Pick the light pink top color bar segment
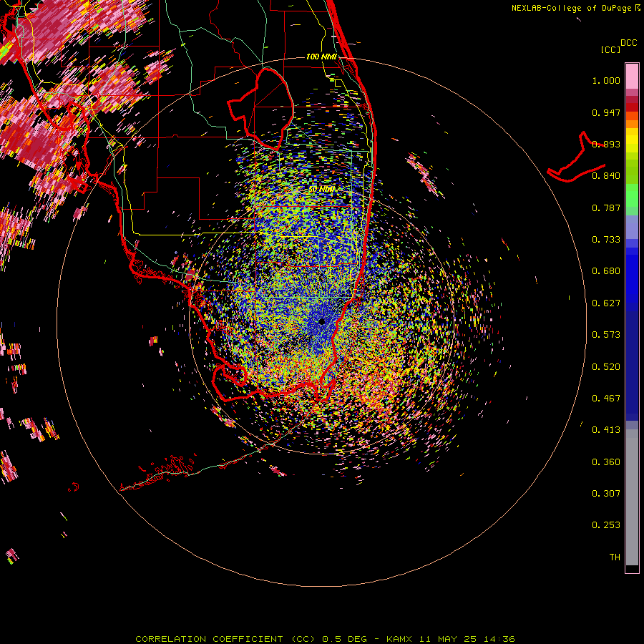The height and width of the screenshot is (644, 644). pyautogui.click(x=632, y=77)
